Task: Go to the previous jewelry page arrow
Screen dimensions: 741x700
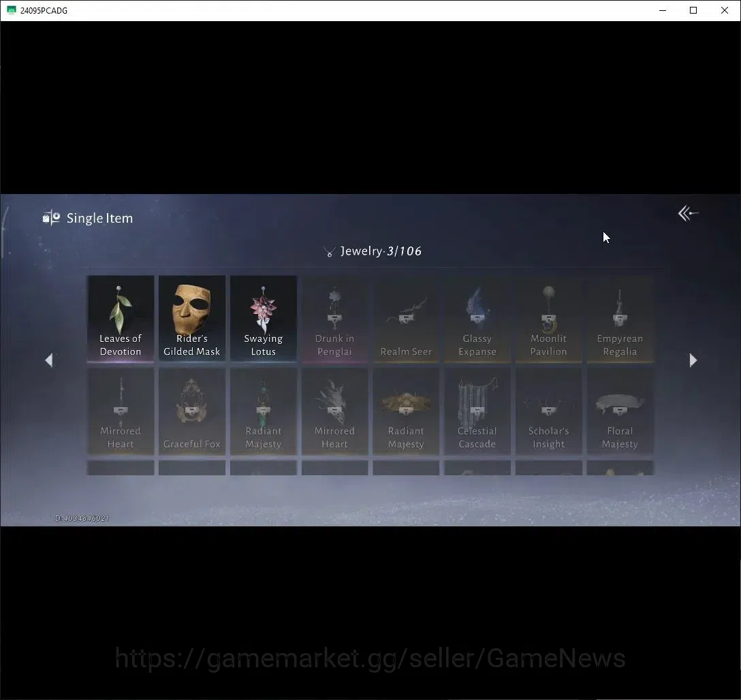Action: pos(48,360)
